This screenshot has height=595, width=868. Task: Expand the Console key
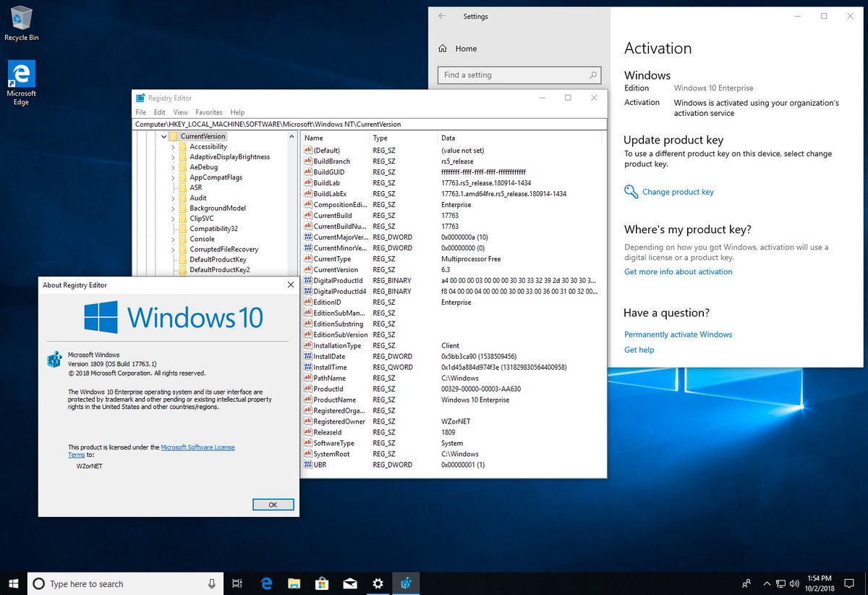(173, 239)
